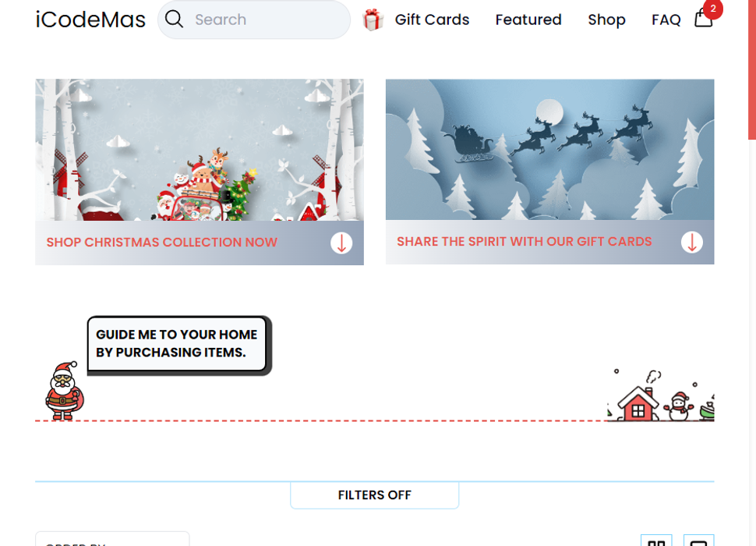Open the Gift Cards menu item
756x546 pixels.
432,19
